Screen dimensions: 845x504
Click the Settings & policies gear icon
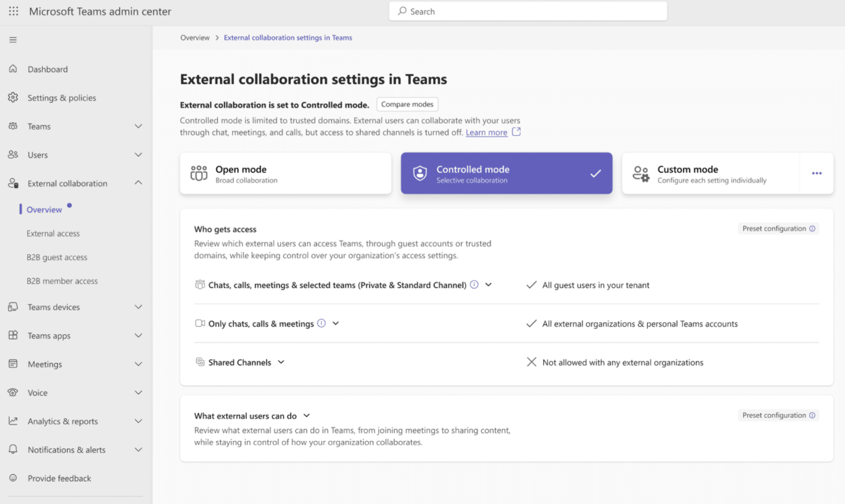click(x=13, y=98)
